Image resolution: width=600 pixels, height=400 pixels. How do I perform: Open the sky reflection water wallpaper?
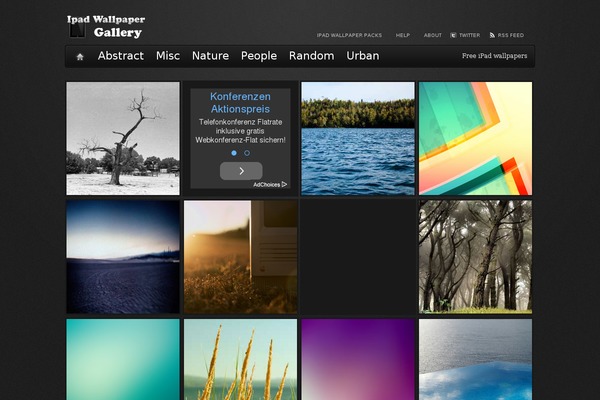(x=475, y=359)
